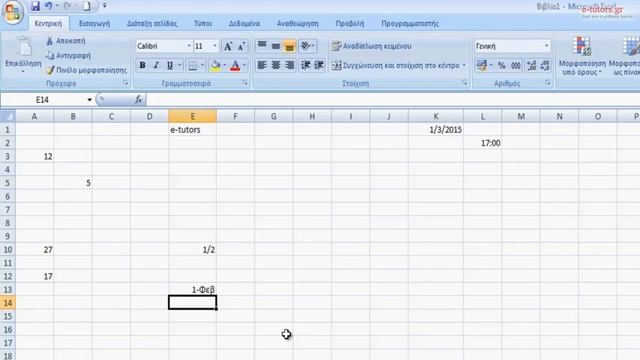Open text orientation options

307,46
